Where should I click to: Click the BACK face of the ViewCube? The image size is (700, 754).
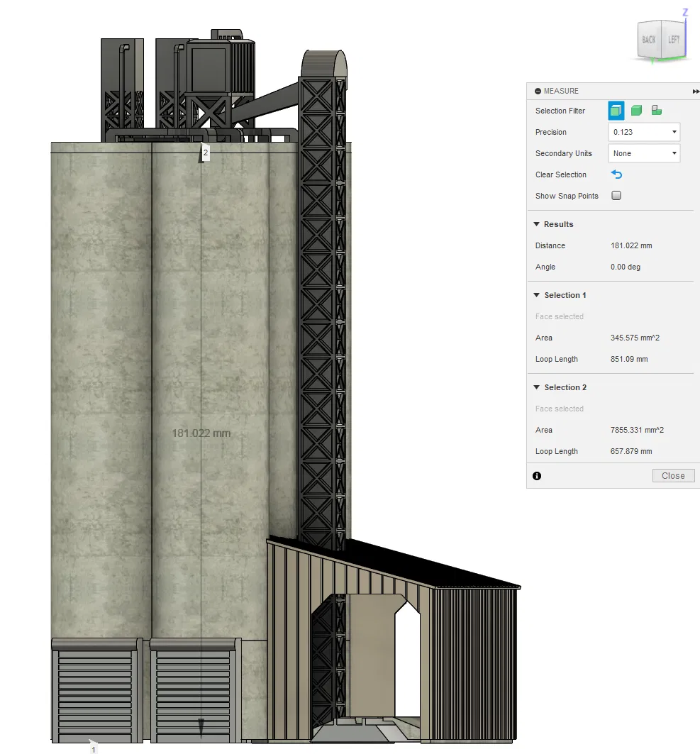[649, 41]
